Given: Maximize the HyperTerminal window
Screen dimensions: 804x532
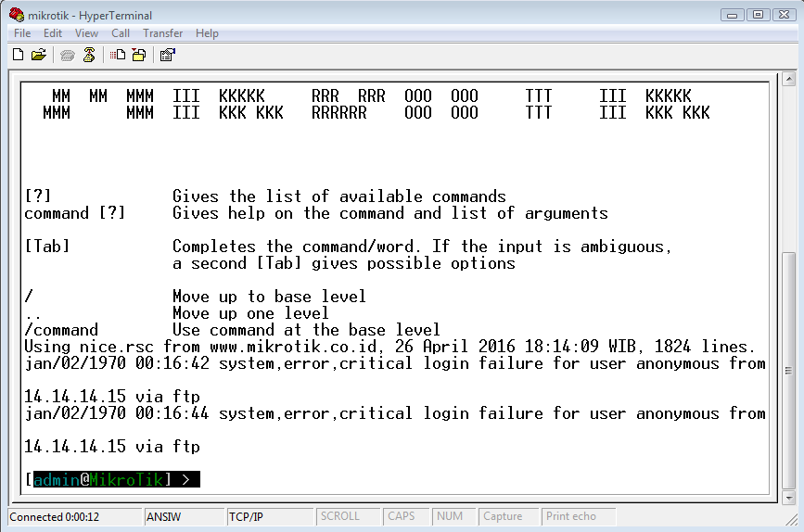Looking at the screenshot, I should pyautogui.click(x=758, y=15).
